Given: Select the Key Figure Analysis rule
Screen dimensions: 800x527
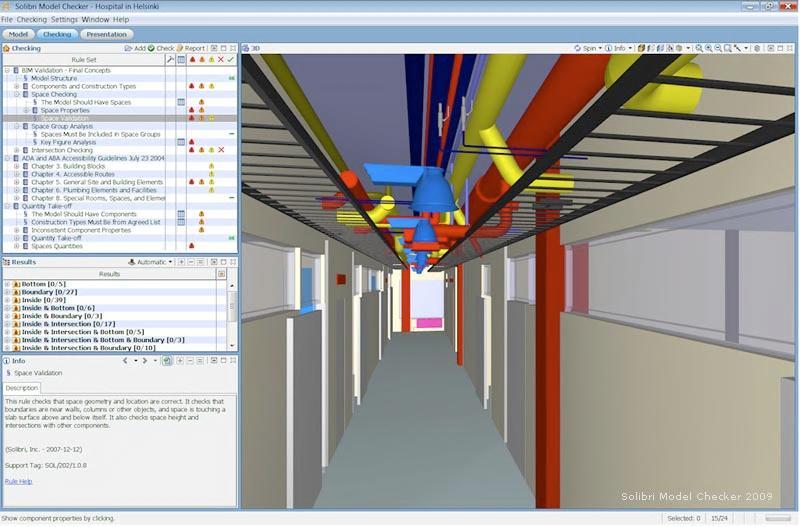Looking at the screenshot, I should (68, 142).
